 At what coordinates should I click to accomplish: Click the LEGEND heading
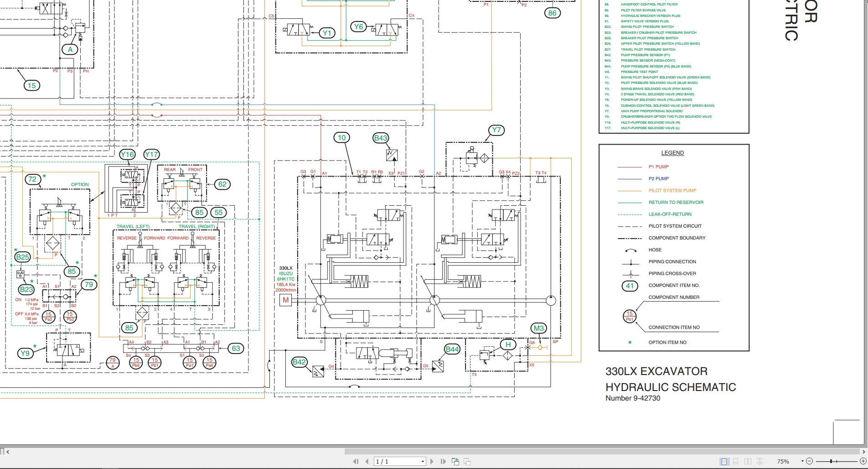tap(673, 153)
